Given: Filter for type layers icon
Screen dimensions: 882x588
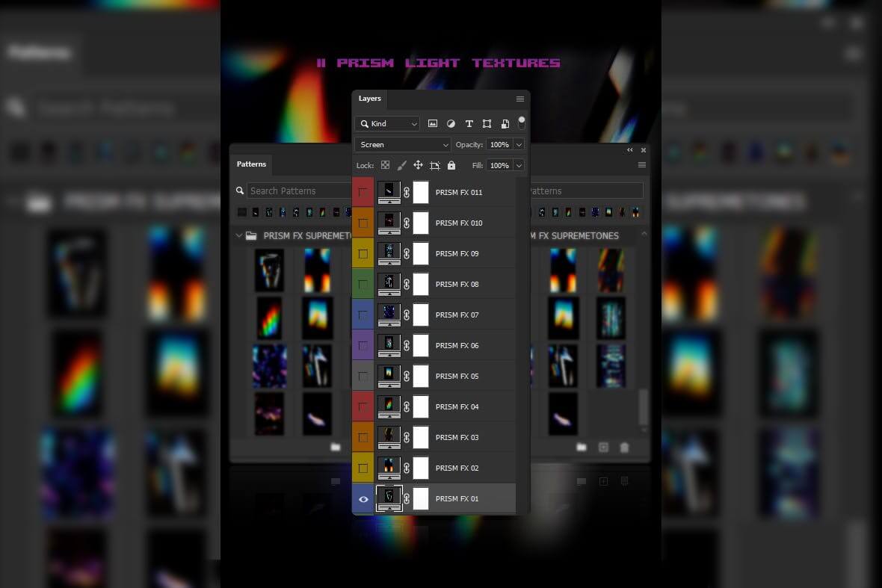Looking at the screenshot, I should click(x=469, y=124).
